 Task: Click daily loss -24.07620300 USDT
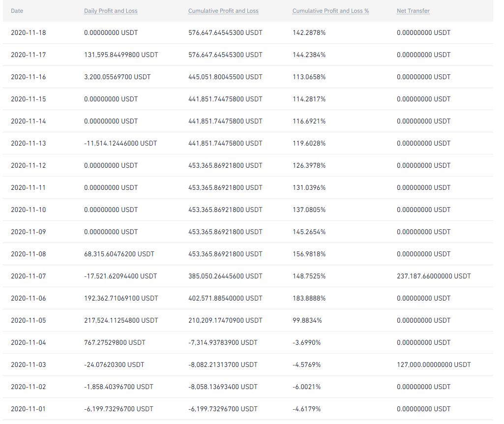114,365
